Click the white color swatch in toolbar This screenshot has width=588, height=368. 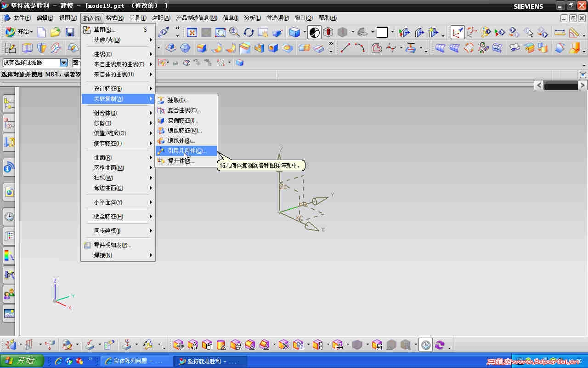coord(382,32)
